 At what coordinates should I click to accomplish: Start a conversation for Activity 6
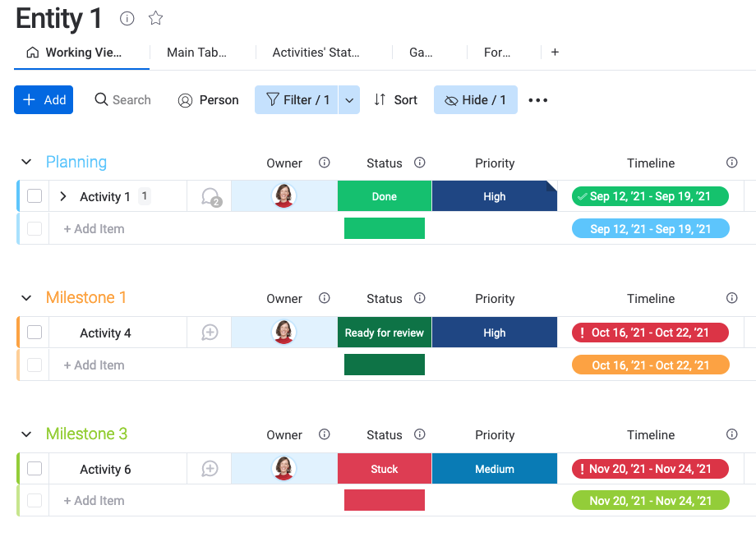(210, 469)
